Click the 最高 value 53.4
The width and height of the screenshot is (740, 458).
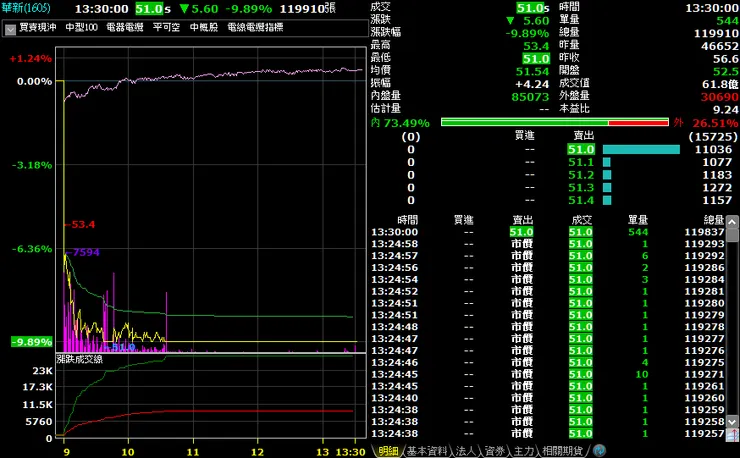[x=536, y=46]
